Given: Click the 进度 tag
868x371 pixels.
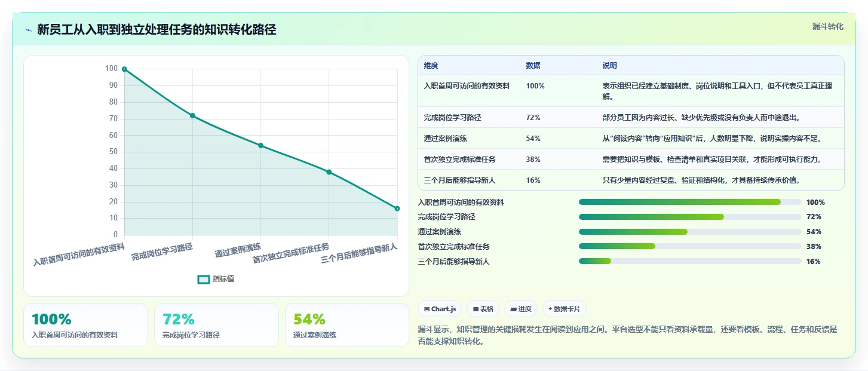Looking at the screenshot, I should coord(521,309).
